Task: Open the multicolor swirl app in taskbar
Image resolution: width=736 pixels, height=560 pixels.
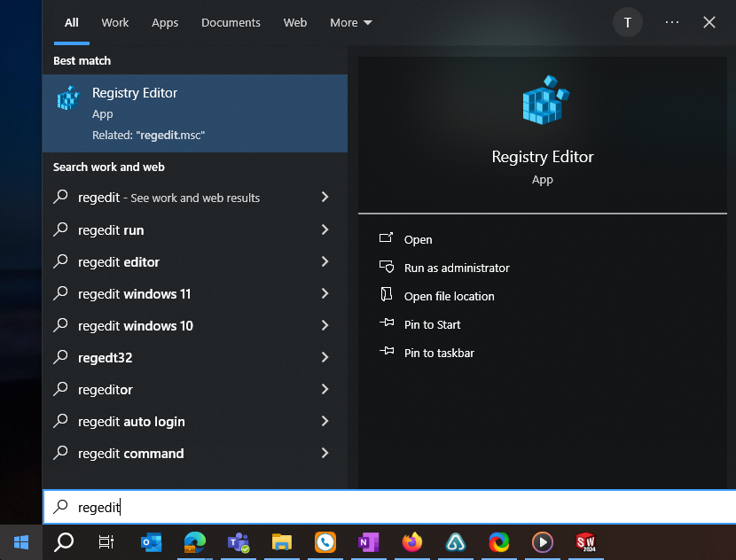Action: (499, 542)
